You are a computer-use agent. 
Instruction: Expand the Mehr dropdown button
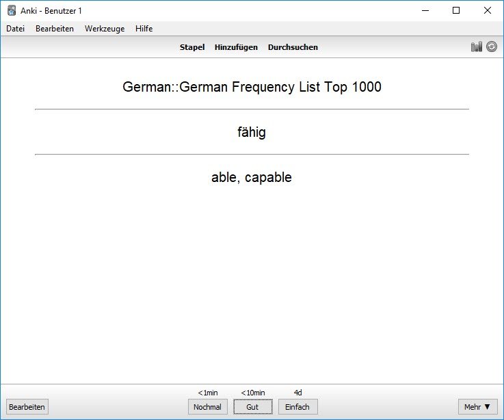click(477, 407)
